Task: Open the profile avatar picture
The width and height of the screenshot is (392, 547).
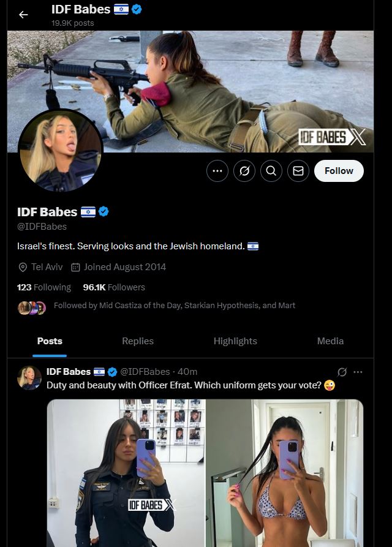Action: (61, 151)
